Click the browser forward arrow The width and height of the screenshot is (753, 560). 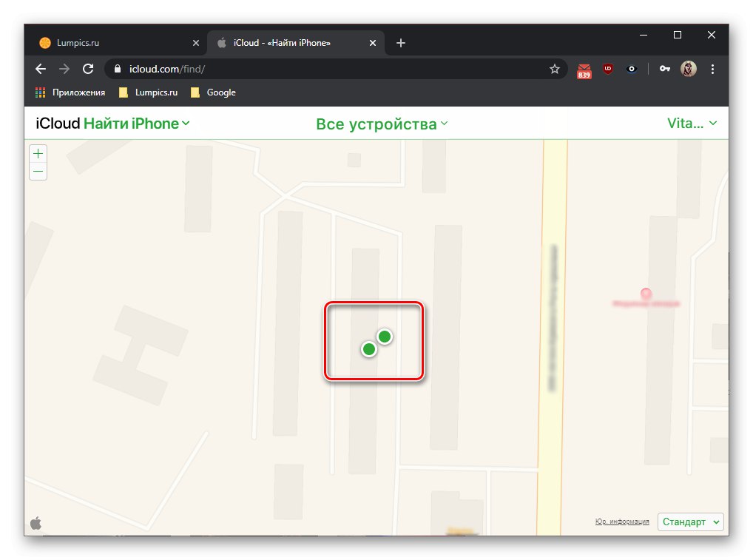(x=64, y=69)
